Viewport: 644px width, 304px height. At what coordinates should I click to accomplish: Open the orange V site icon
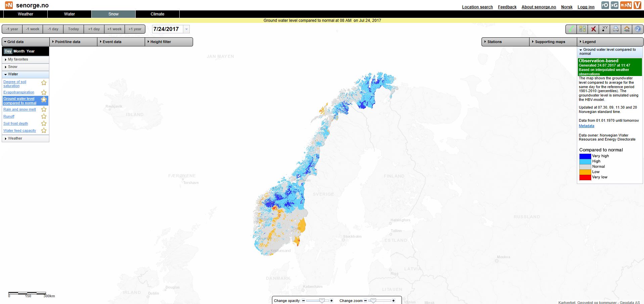pyautogui.click(x=637, y=5)
